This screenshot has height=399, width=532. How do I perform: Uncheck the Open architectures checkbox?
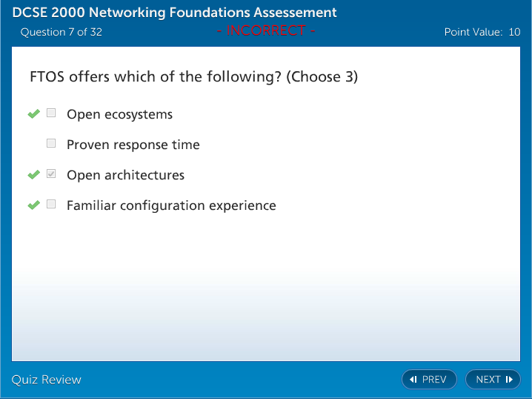coord(51,174)
